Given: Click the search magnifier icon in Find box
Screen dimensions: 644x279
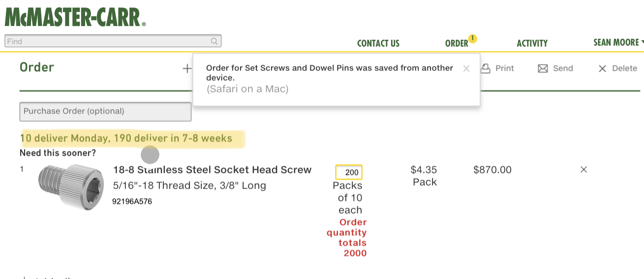Looking at the screenshot, I should [214, 41].
